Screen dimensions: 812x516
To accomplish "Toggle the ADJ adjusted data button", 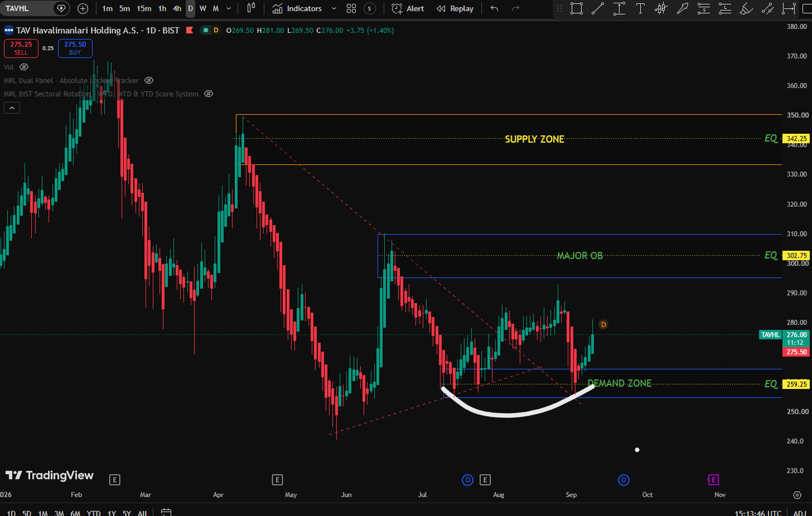I will point(800,513).
